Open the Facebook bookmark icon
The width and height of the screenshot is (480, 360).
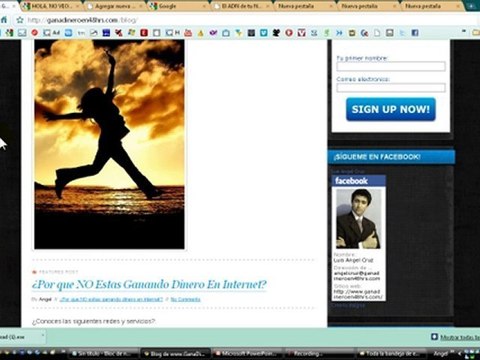(415, 33)
